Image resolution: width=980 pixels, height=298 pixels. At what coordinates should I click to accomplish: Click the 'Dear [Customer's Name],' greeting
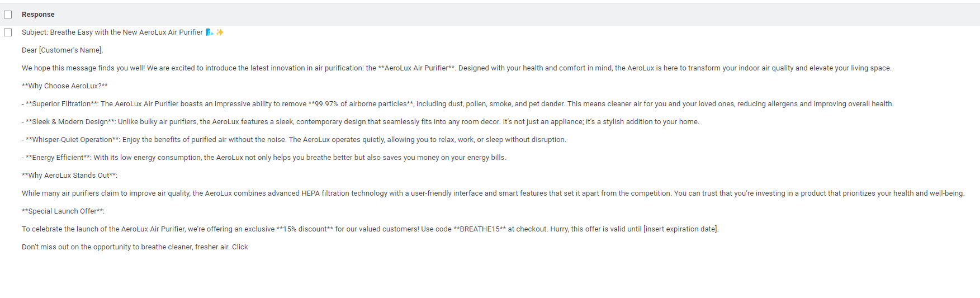point(62,50)
